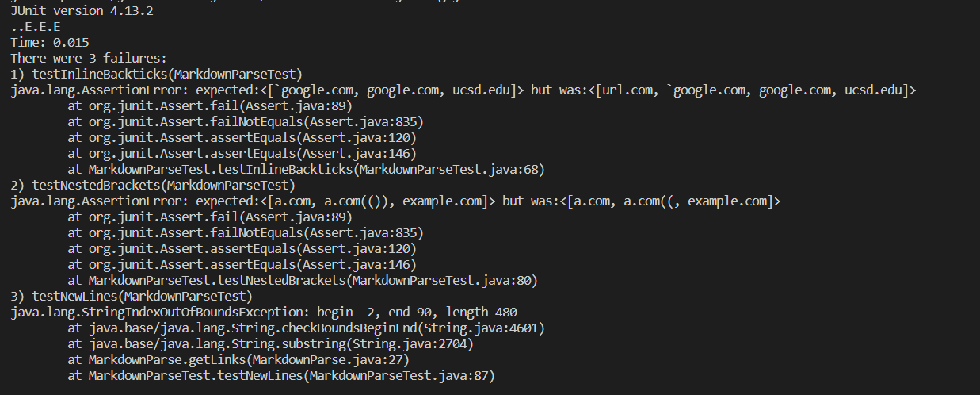Click the Time: 0.015 line
Image resolution: width=980 pixels, height=395 pixels.
point(50,42)
